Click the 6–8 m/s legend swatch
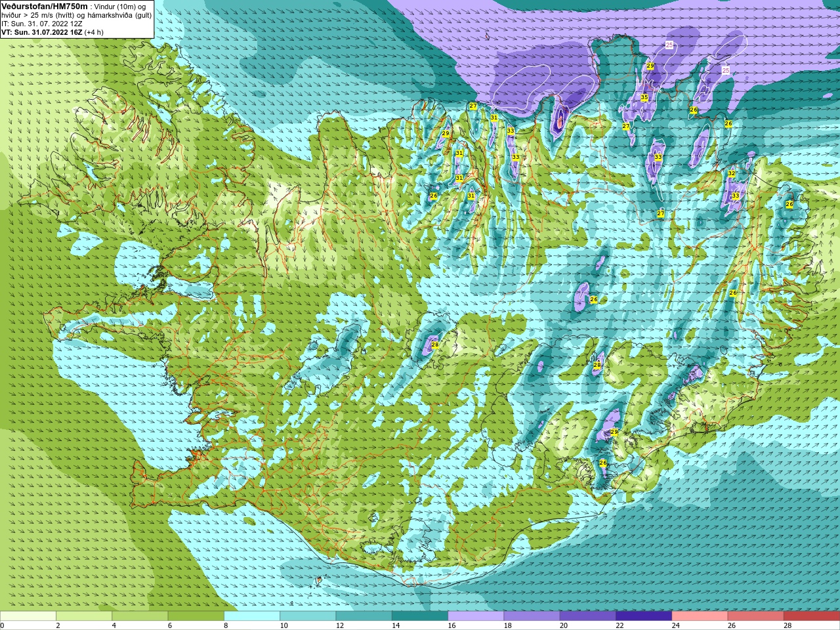Viewport: 840px width, 630px height. pyautogui.click(x=196, y=616)
